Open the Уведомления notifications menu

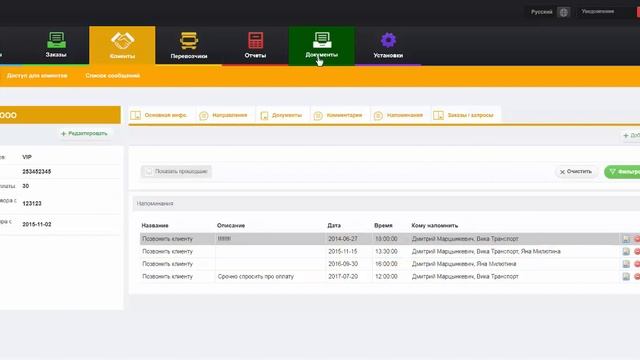pyautogui.click(x=598, y=11)
